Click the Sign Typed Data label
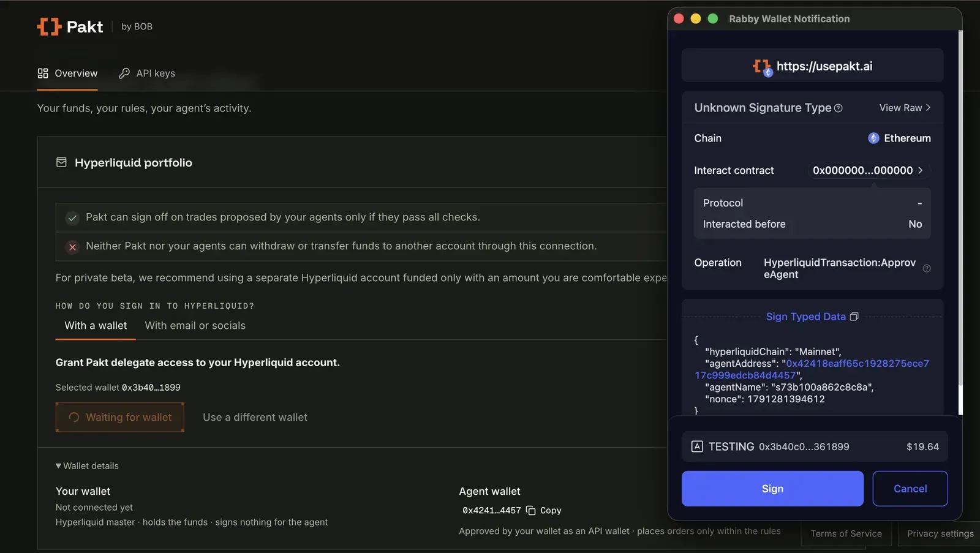The image size is (980, 553). (x=805, y=317)
